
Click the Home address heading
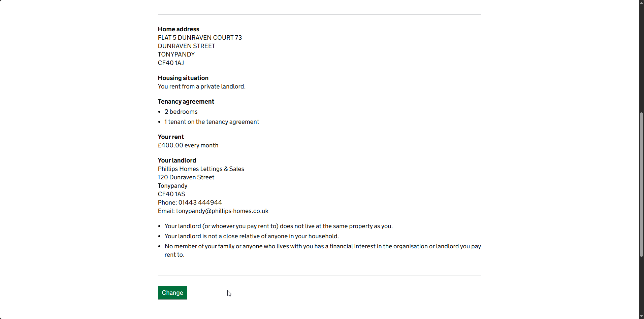coord(179,29)
